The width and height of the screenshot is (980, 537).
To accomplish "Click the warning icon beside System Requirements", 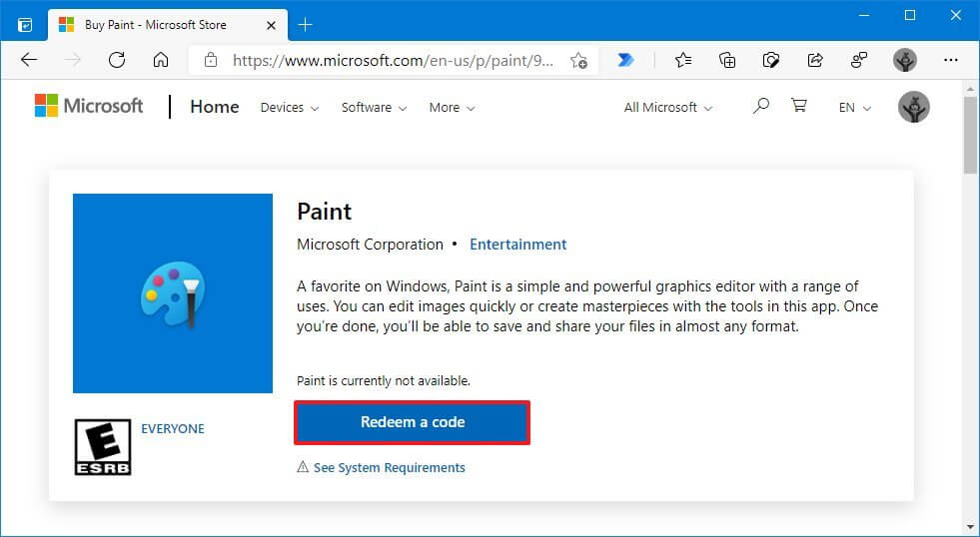I will [x=303, y=467].
